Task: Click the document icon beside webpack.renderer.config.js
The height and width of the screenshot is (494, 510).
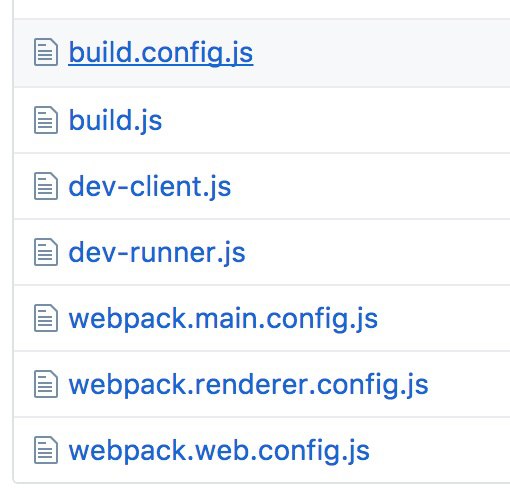Action: [46, 384]
